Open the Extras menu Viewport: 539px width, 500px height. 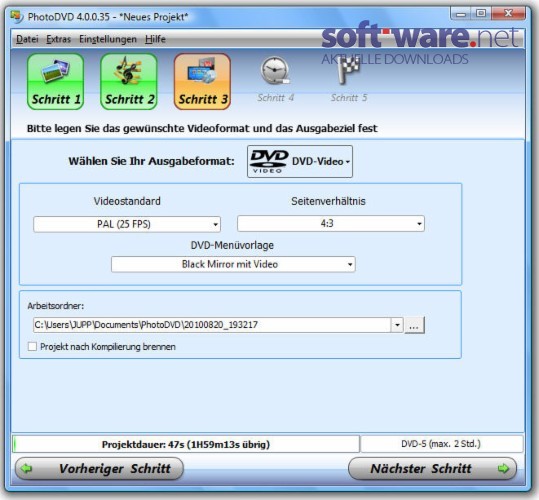coord(58,39)
